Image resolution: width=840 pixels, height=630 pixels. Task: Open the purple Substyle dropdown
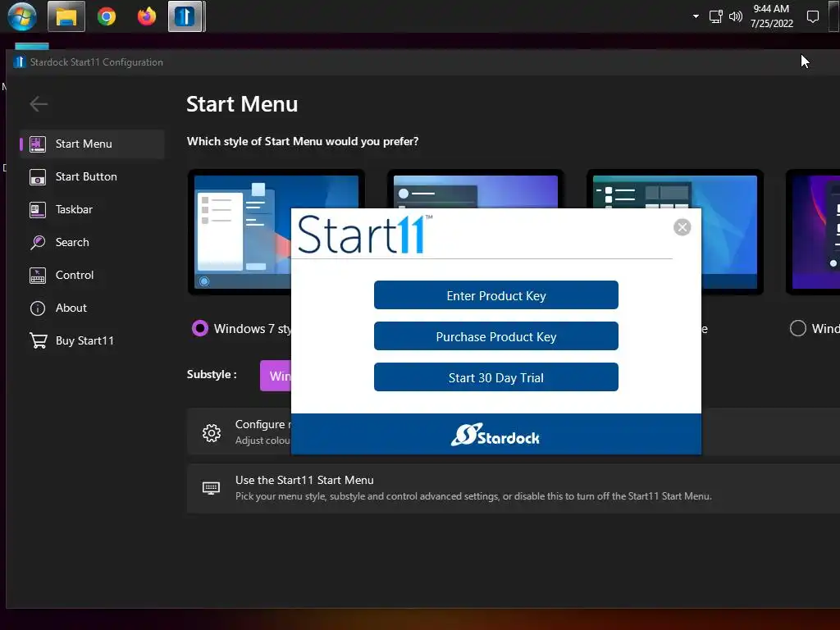[276, 376]
